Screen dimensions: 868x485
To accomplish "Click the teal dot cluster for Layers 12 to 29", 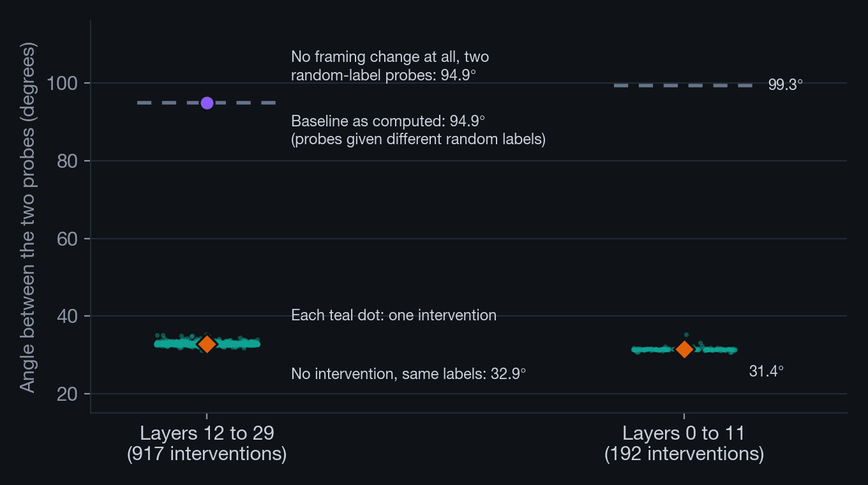I will coord(207,343).
